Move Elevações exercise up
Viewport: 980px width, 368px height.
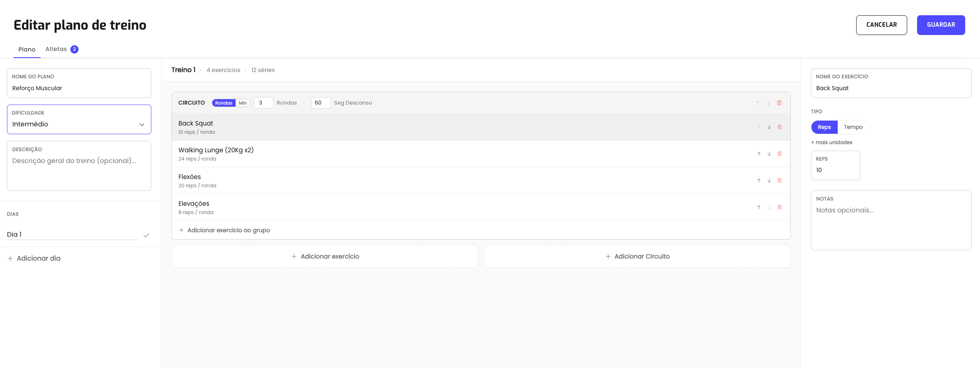[759, 207]
